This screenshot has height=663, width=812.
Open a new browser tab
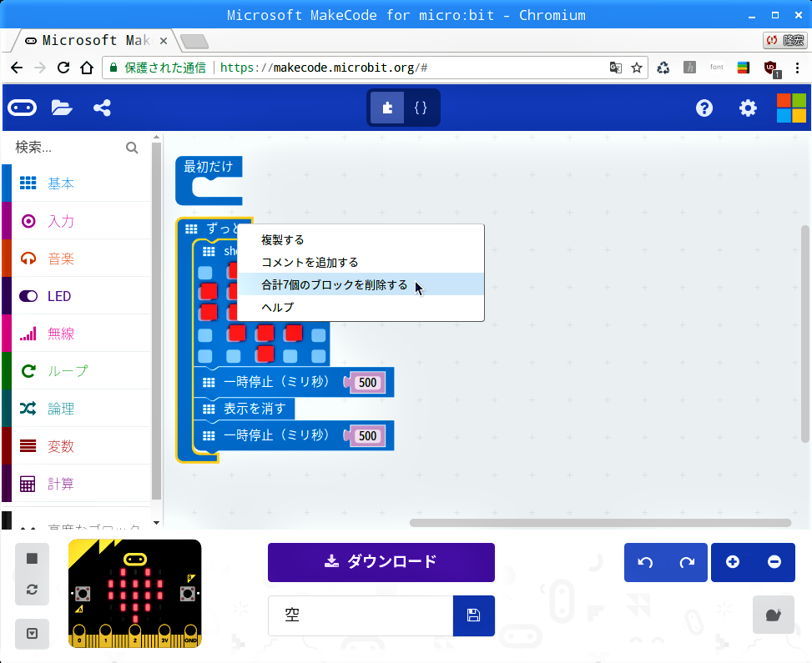click(194, 41)
